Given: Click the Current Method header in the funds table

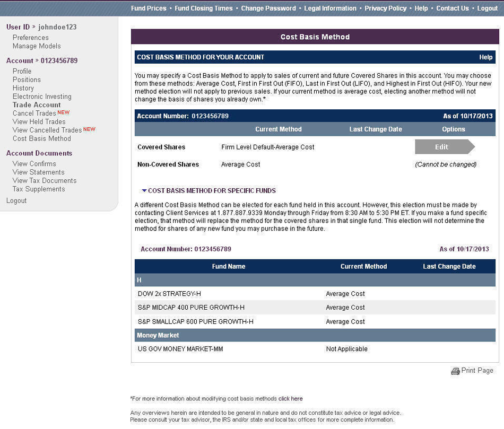Looking at the screenshot, I should [x=363, y=266].
